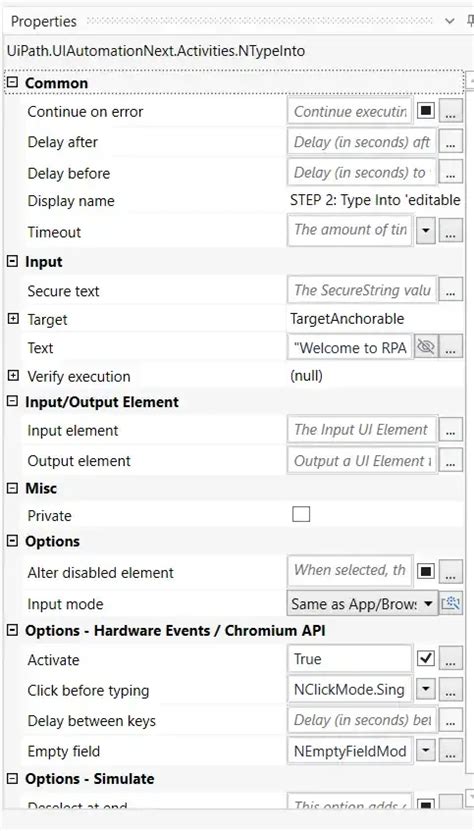The height and width of the screenshot is (831, 474).
Task: Click the Secure text input field
Action: (x=362, y=290)
